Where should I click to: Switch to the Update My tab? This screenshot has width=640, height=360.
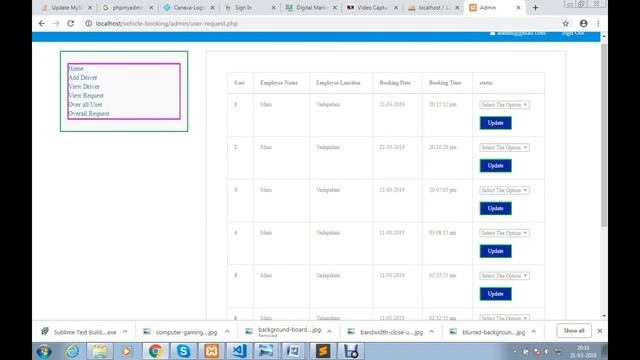click(x=66, y=8)
